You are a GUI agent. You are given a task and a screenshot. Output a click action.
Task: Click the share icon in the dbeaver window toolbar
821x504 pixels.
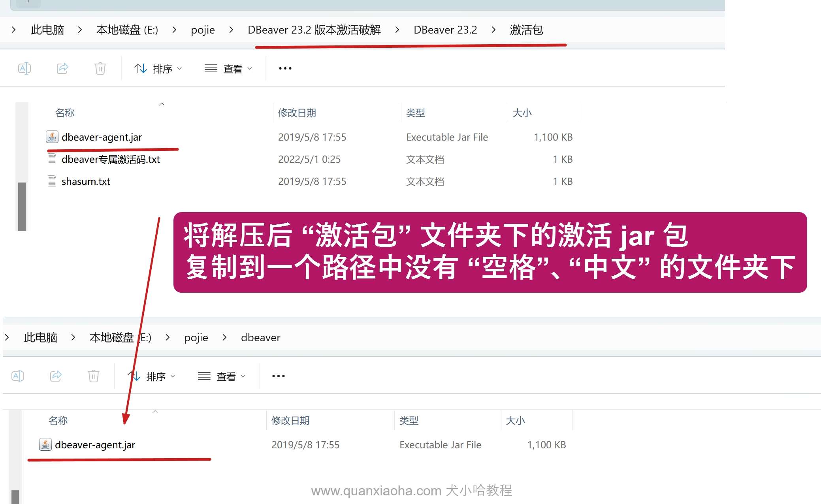[x=56, y=376]
